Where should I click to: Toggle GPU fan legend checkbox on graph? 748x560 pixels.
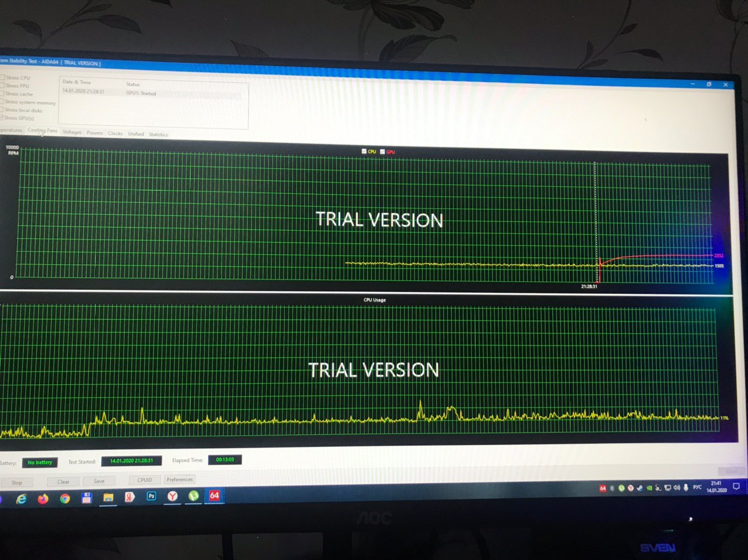[383, 152]
